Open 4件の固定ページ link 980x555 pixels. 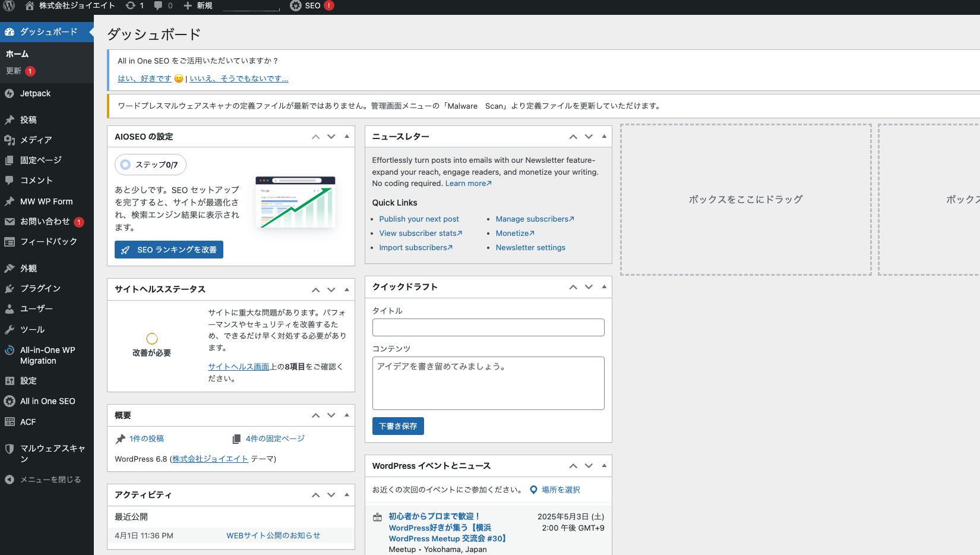[275, 439]
